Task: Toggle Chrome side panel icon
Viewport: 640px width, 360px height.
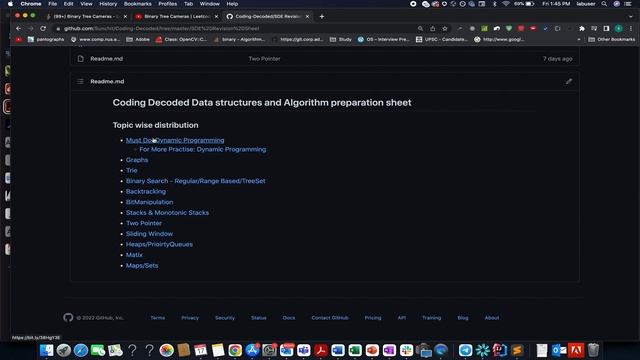Action: pyautogui.click(x=606, y=28)
